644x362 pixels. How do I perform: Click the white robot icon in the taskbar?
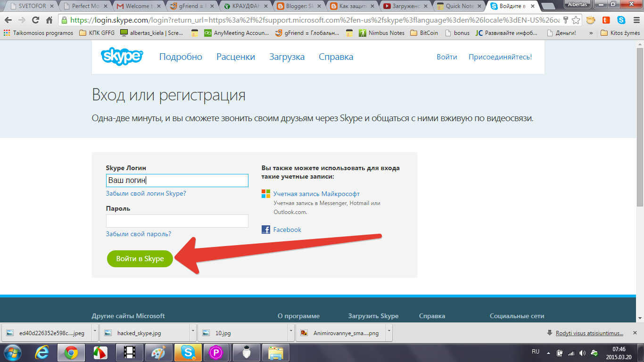click(246, 352)
